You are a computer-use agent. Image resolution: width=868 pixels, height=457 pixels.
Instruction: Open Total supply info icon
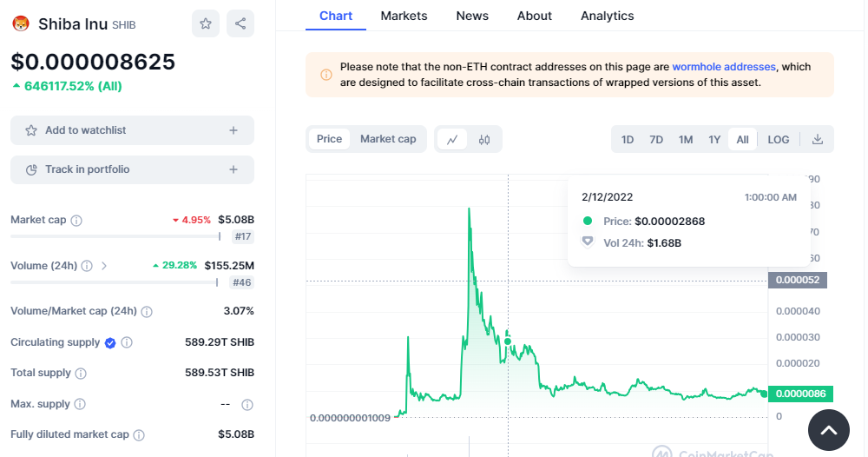coord(81,374)
